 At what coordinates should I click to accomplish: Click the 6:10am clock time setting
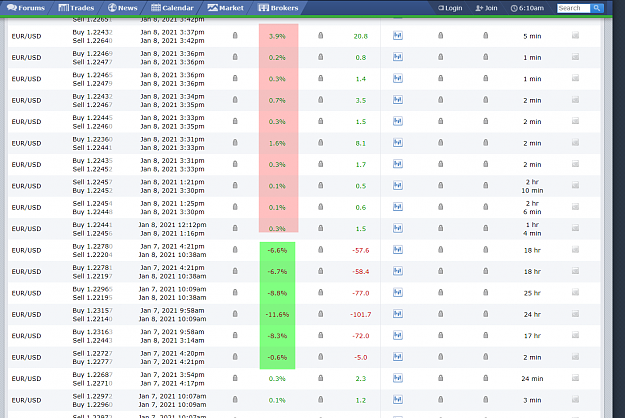click(527, 8)
